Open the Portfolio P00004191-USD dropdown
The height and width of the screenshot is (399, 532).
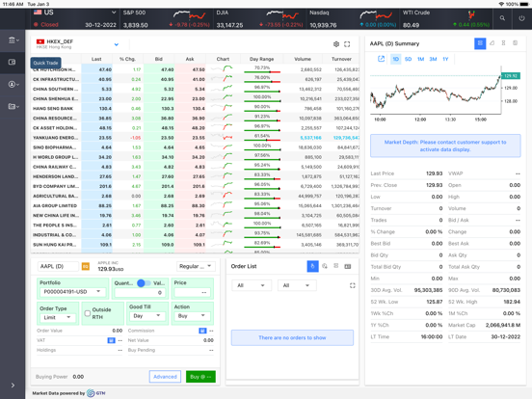click(x=72, y=292)
